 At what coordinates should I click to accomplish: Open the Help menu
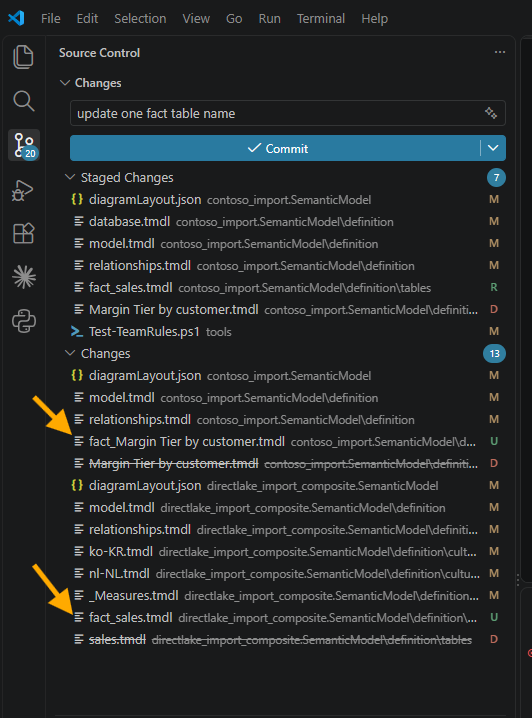(375, 18)
